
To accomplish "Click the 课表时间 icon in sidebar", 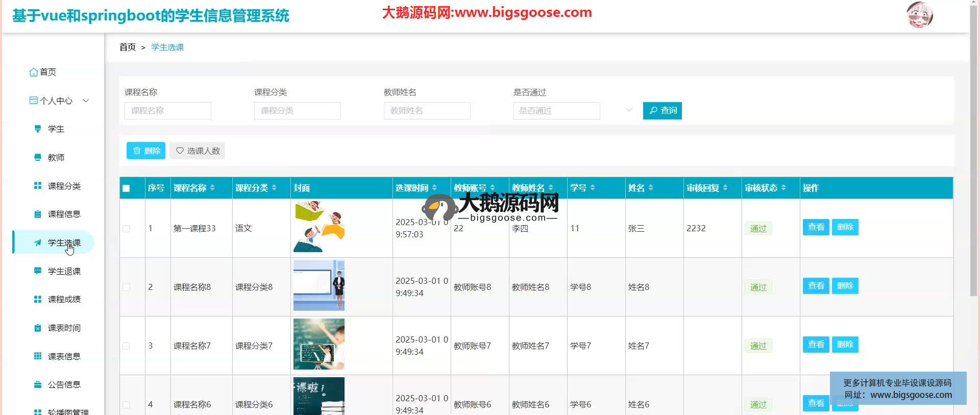I will [37, 328].
